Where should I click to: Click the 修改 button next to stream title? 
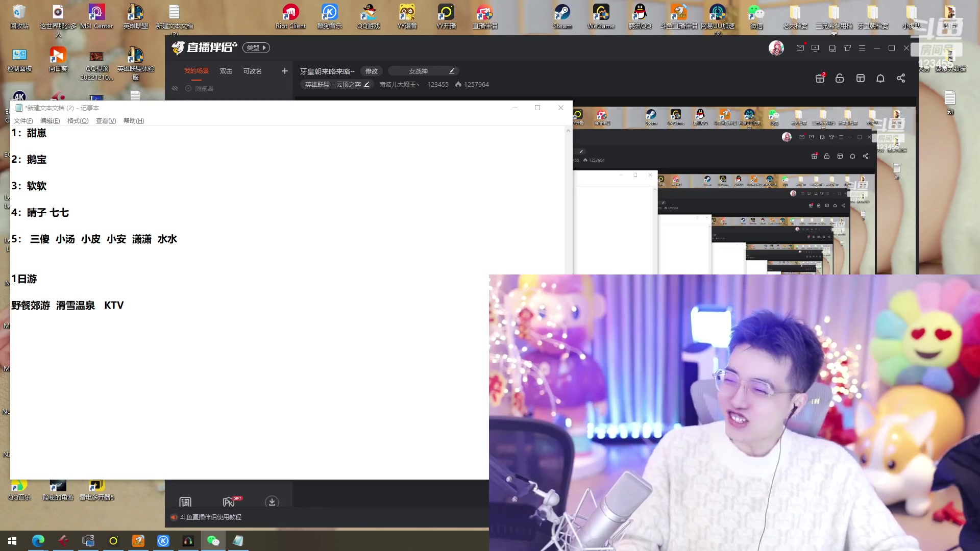(x=372, y=71)
